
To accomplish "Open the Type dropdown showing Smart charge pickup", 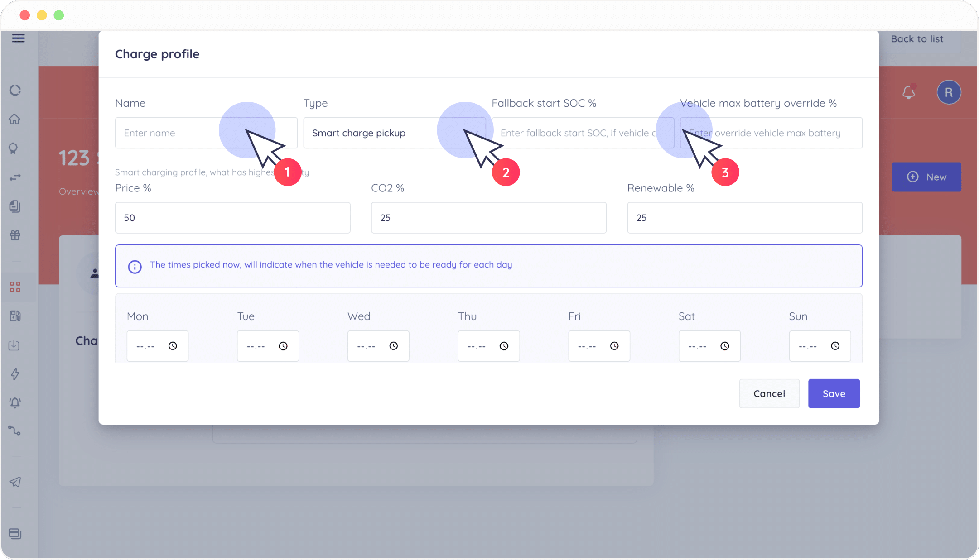I will pyautogui.click(x=394, y=133).
